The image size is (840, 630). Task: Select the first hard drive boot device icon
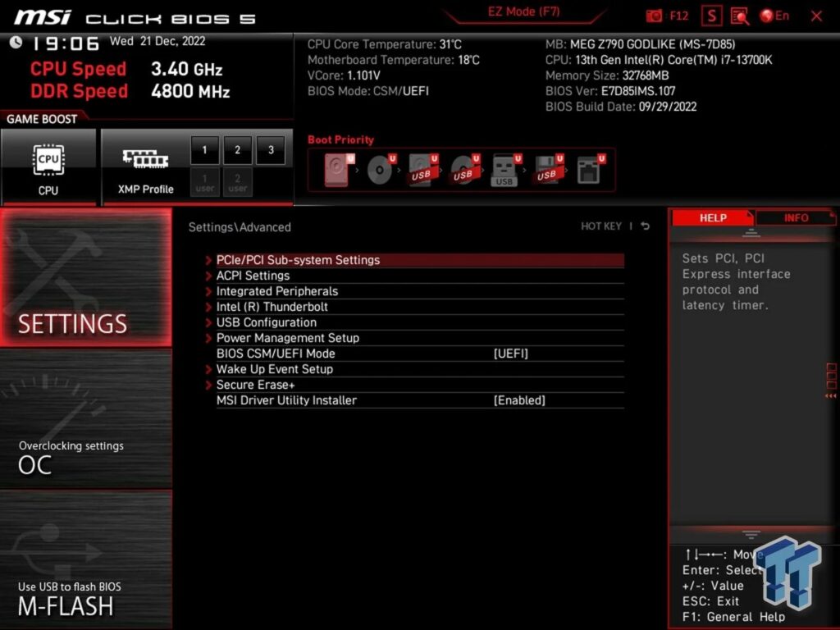click(x=339, y=170)
